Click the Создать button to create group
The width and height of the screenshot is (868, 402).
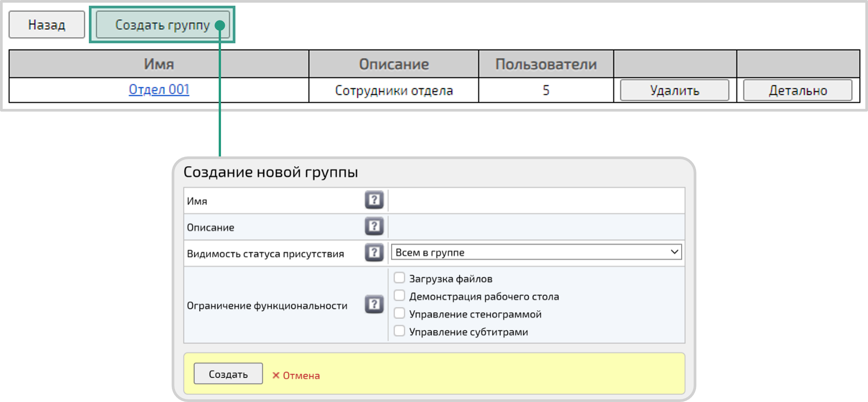coord(228,374)
